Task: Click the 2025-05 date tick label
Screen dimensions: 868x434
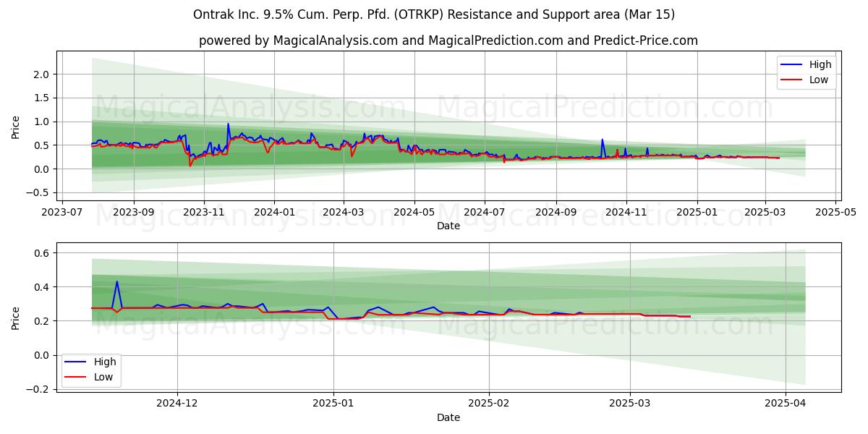Action: tap(835, 213)
